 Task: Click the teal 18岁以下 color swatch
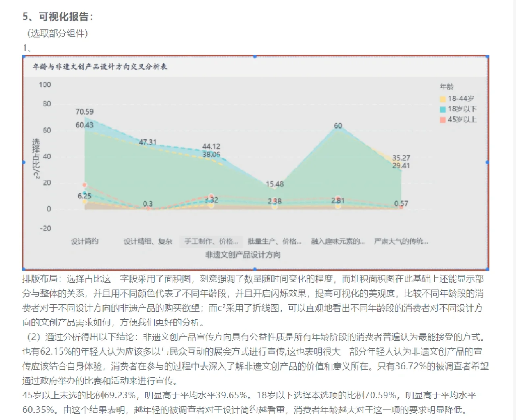pyautogui.click(x=443, y=109)
